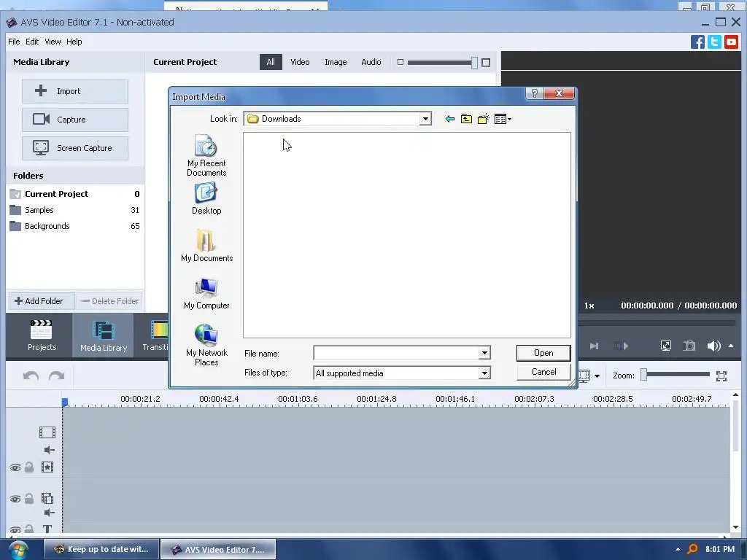Image resolution: width=747 pixels, height=560 pixels.
Task: Lock the text track
Action: coord(29,529)
